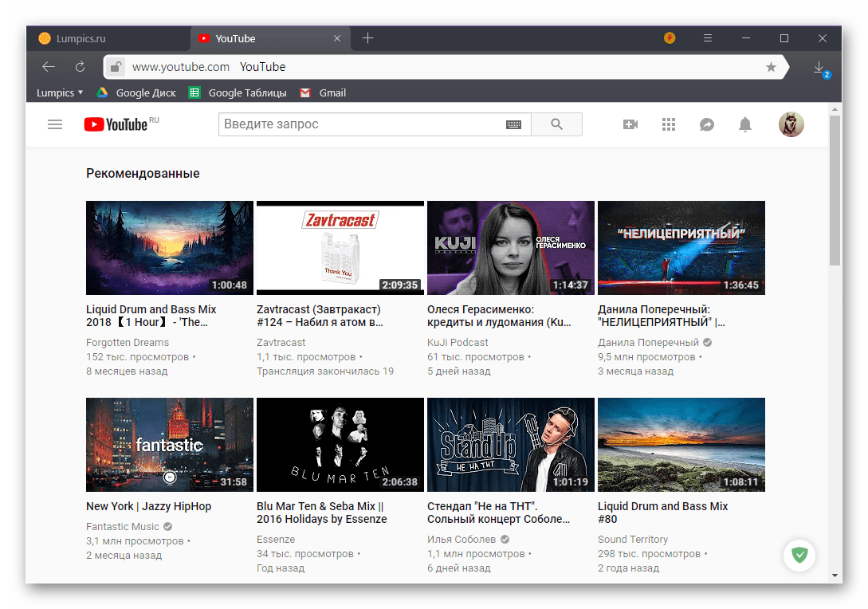
Task: Click the YouTube page title beside the URL
Action: [262, 67]
